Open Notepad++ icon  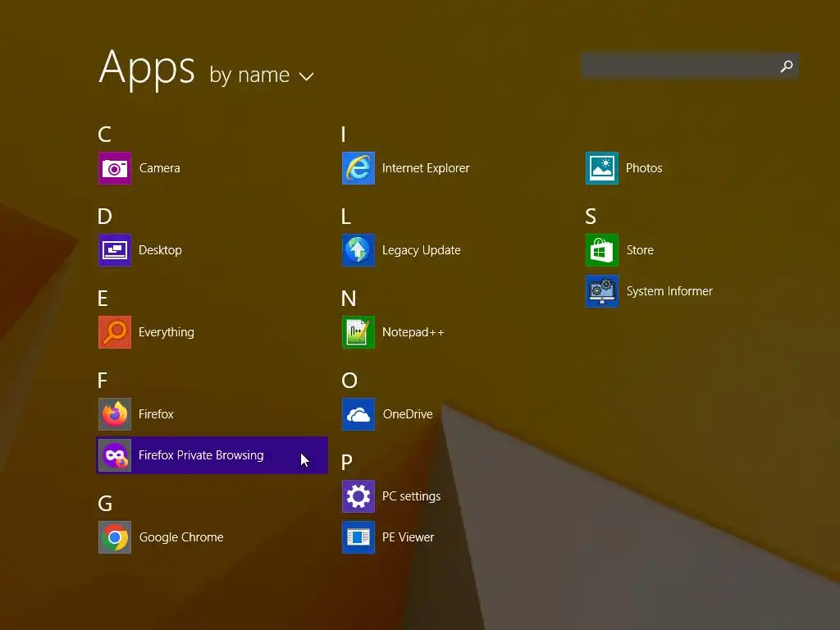point(358,332)
